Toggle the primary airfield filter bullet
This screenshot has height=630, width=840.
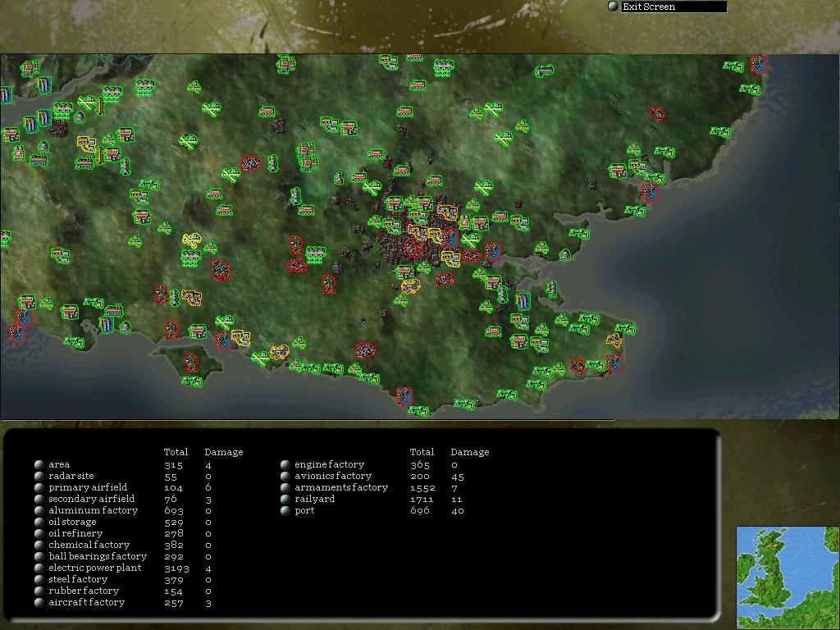click(39, 487)
